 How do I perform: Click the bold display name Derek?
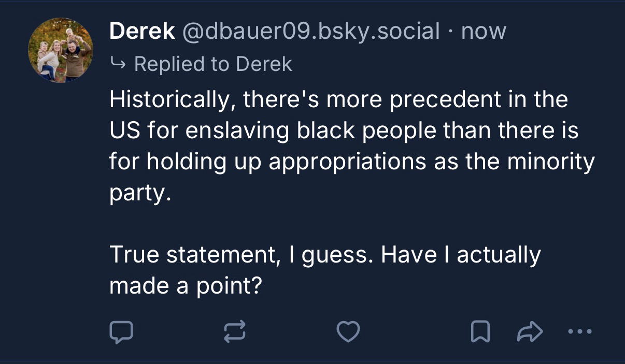coord(141,32)
